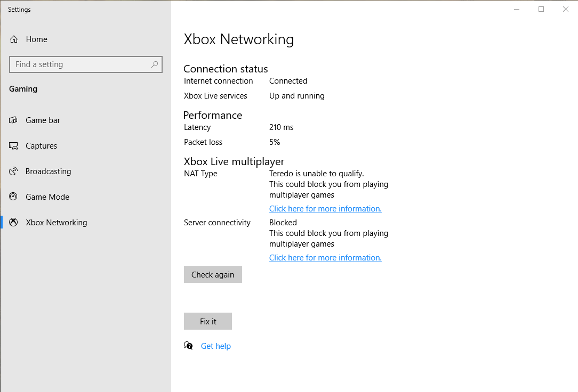Click the Home house icon
The image size is (578, 392).
(14, 39)
